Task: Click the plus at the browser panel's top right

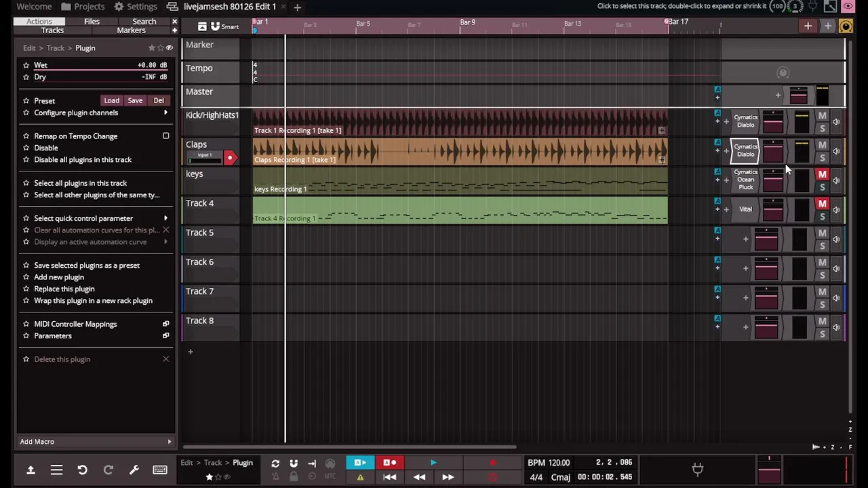Action: [x=174, y=30]
